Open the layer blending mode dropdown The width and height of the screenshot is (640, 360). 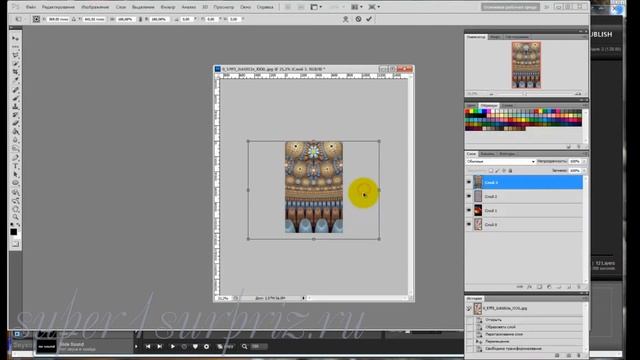tap(500, 162)
